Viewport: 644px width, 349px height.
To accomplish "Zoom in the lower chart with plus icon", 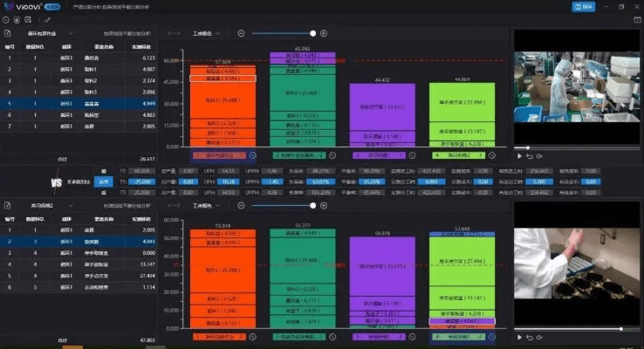I will [x=324, y=206].
